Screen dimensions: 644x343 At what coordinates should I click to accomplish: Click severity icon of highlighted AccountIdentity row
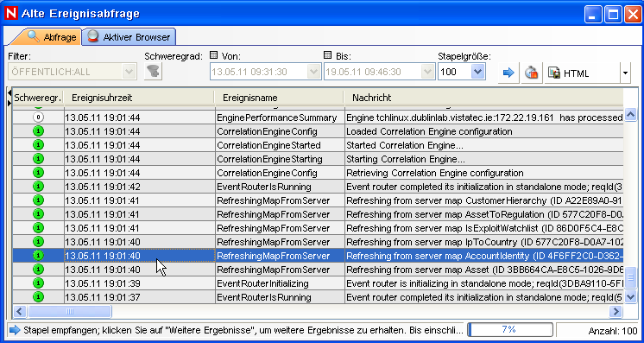[38, 256]
